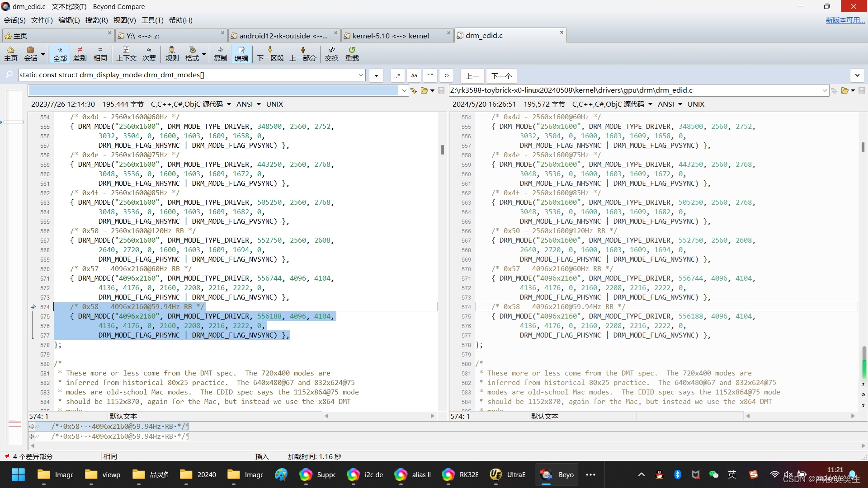Click the 格式 (Format) gear icon

click(x=192, y=53)
